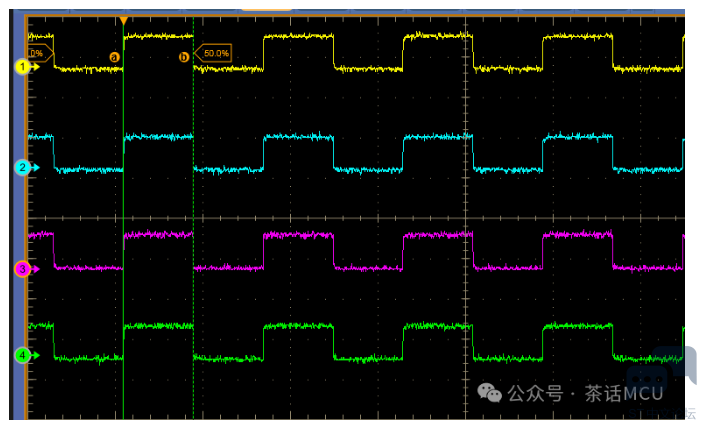Click the orange trigger position triangle
The width and height of the screenshot is (705, 429).
click(123, 20)
